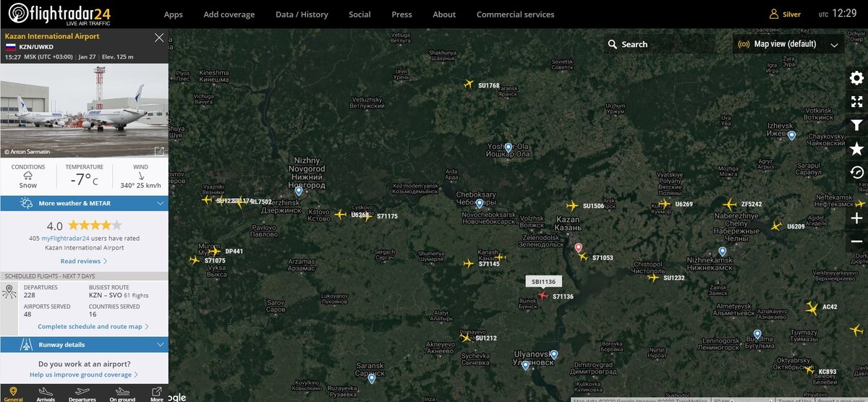Open playback history clock icon
Screen dimensions: 868x402
[x=856, y=172]
